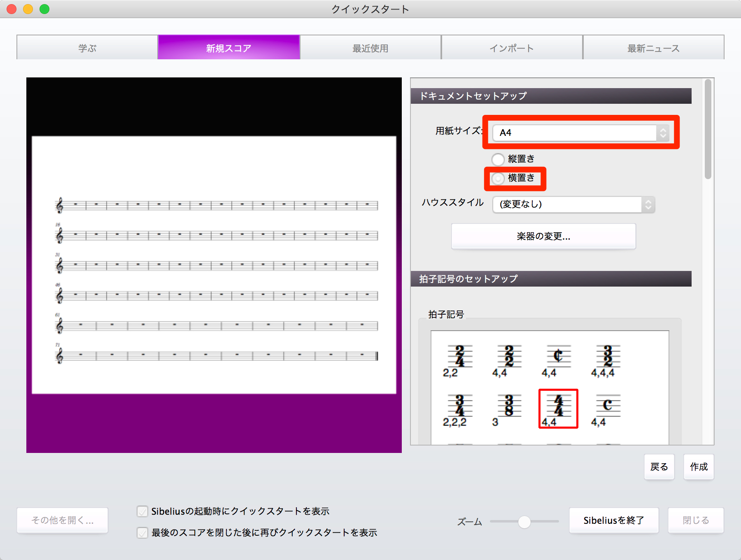This screenshot has height=560, width=741.
Task: Switch to the 学ぶ tab
Action: (87, 48)
